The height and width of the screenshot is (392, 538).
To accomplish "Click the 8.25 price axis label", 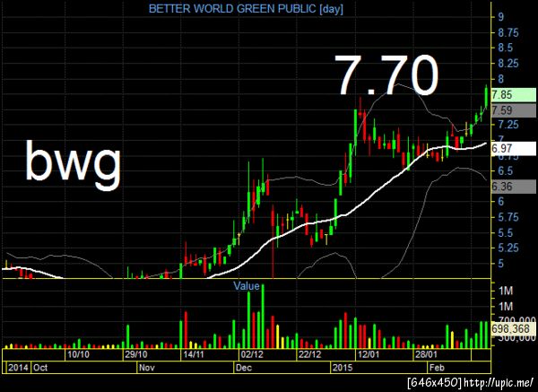I will click(x=508, y=63).
